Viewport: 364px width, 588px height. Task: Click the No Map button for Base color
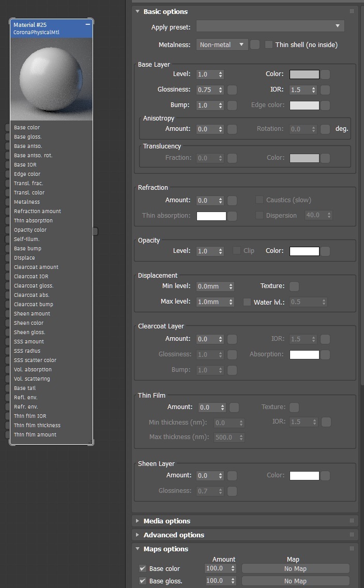coord(295,569)
